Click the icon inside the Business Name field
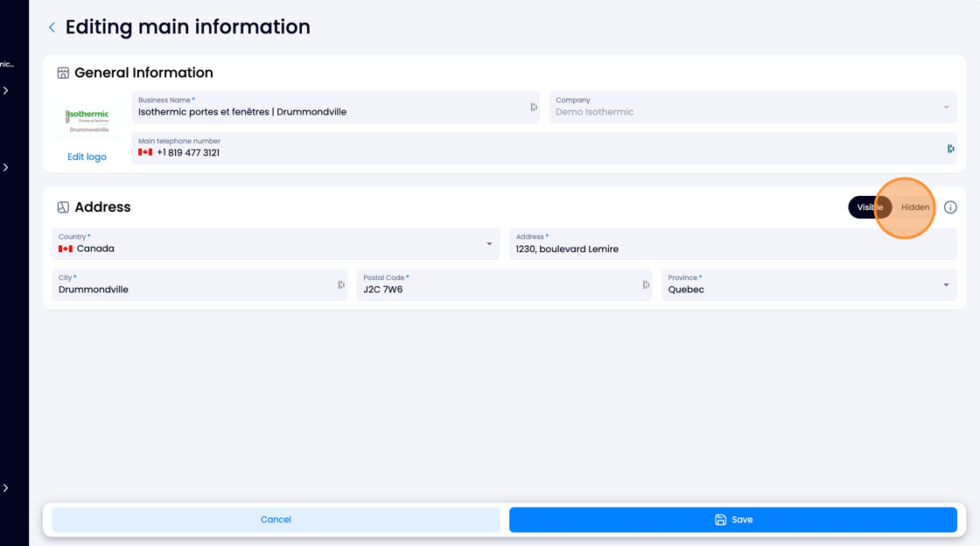This screenshot has width=980, height=546. click(534, 108)
